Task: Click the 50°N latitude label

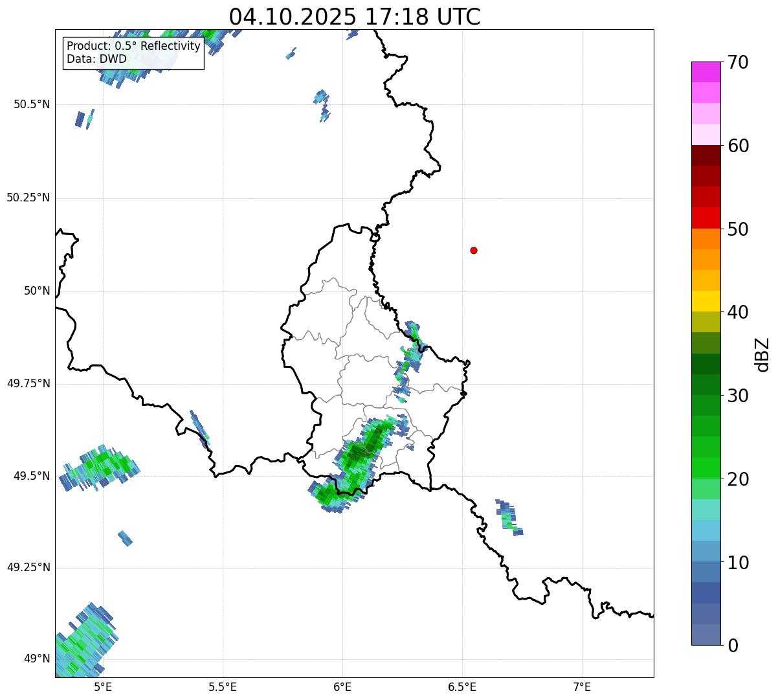Action: (x=37, y=291)
